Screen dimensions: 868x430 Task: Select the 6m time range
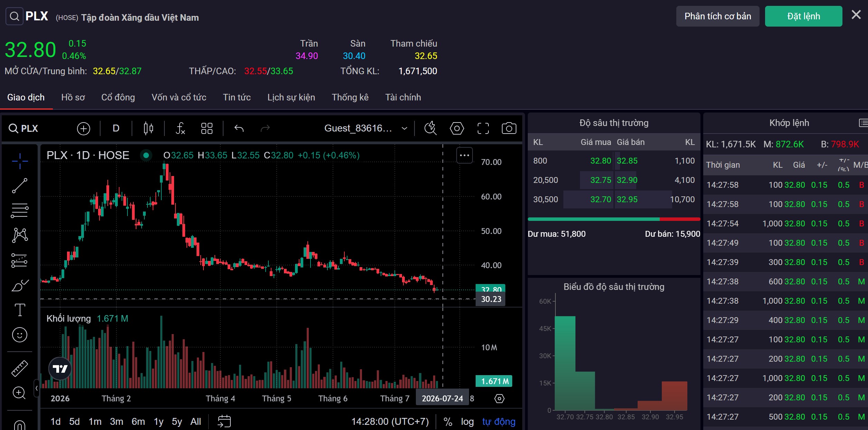(138, 421)
